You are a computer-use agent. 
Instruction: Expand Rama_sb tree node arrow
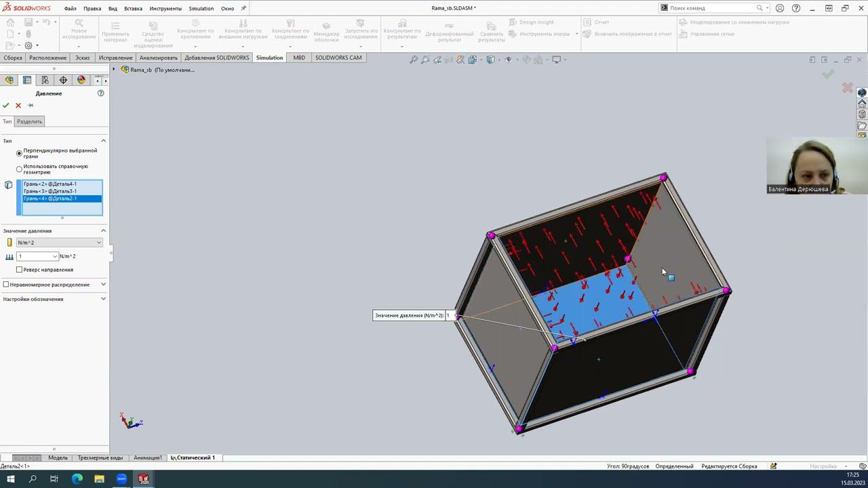click(114, 70)
